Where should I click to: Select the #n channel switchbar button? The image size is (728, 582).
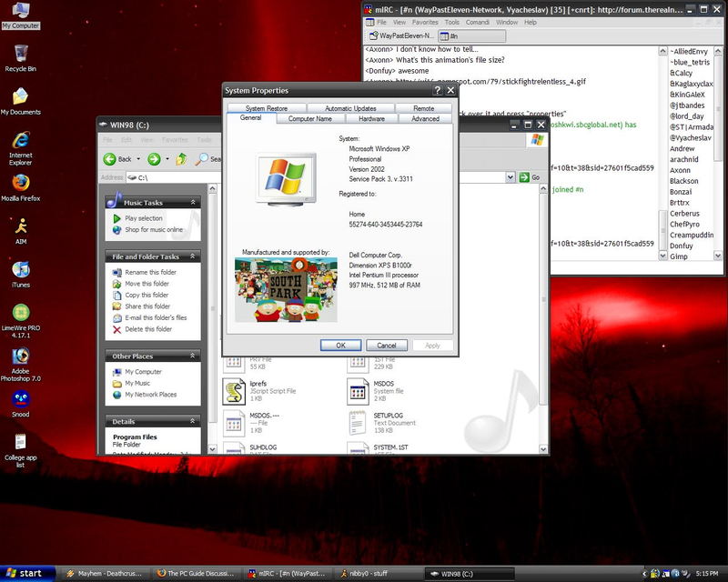471,35
